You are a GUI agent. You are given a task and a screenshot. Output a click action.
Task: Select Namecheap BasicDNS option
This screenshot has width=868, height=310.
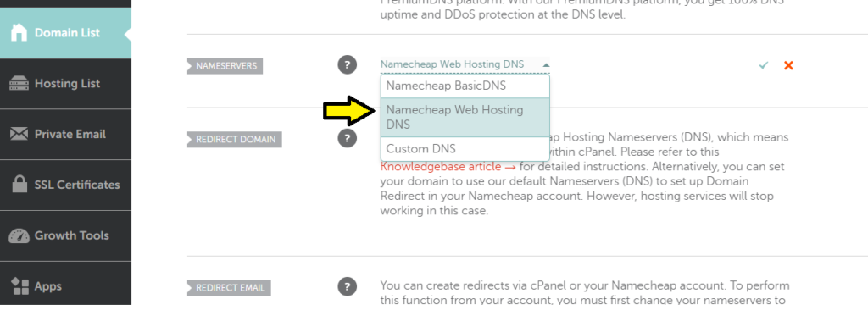465,86
